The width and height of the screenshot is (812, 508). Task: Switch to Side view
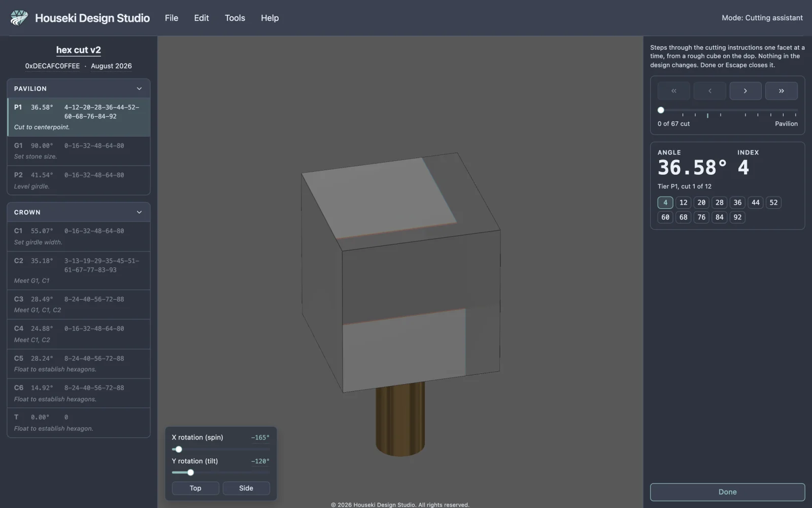pyautogui.click(x=246, y=488)
